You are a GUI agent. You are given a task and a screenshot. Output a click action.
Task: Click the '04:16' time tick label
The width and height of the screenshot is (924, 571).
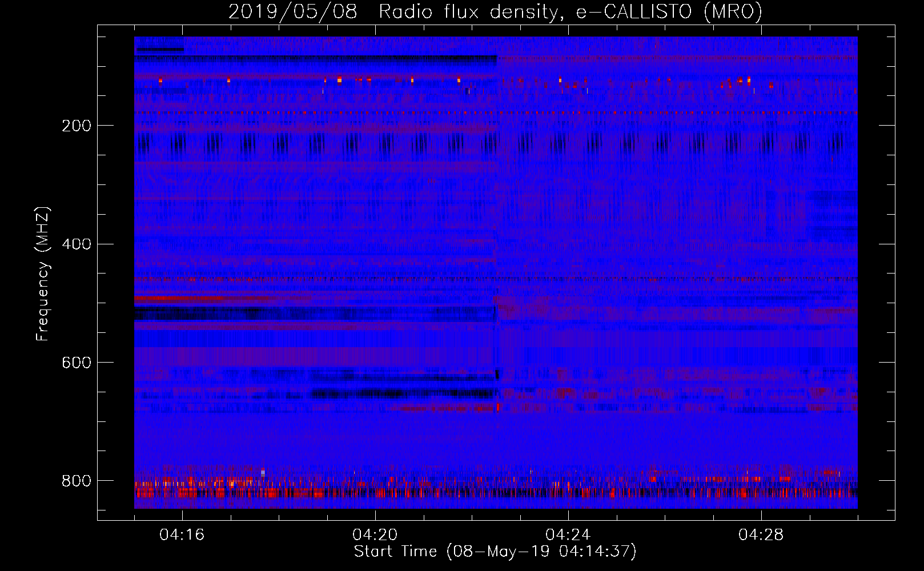coord(182,535)
